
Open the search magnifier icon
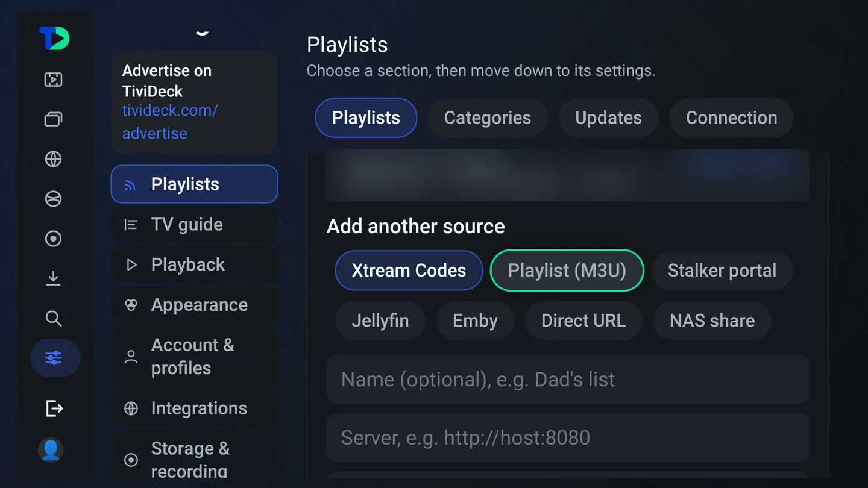pyautogui.click(x=54, y=318)
